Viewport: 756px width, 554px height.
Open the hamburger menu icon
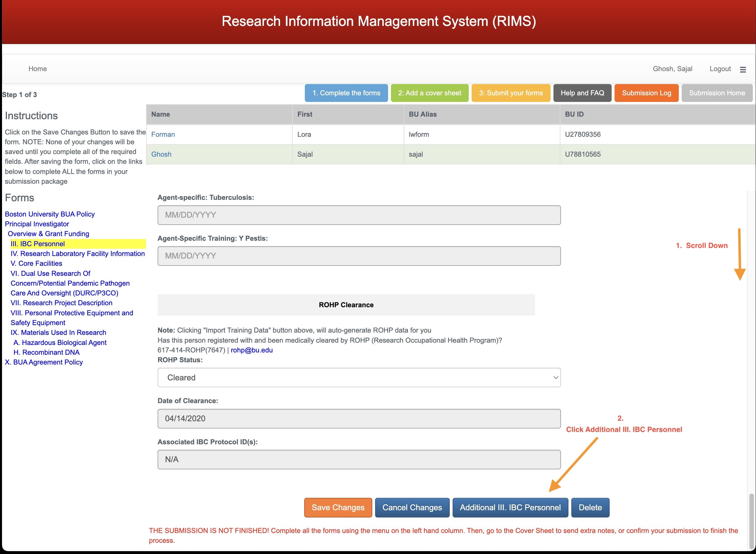[742, 69]
